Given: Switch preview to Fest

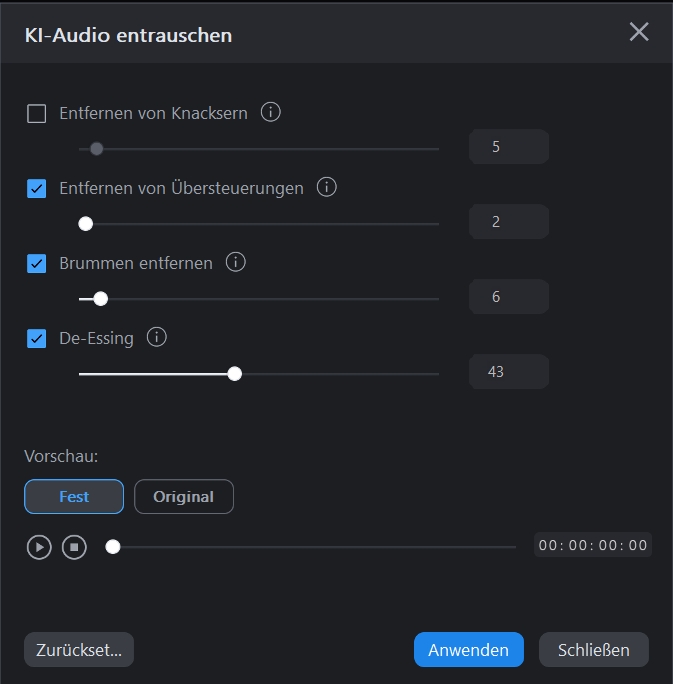Looking at the screenshot, I should pos(74,497).
